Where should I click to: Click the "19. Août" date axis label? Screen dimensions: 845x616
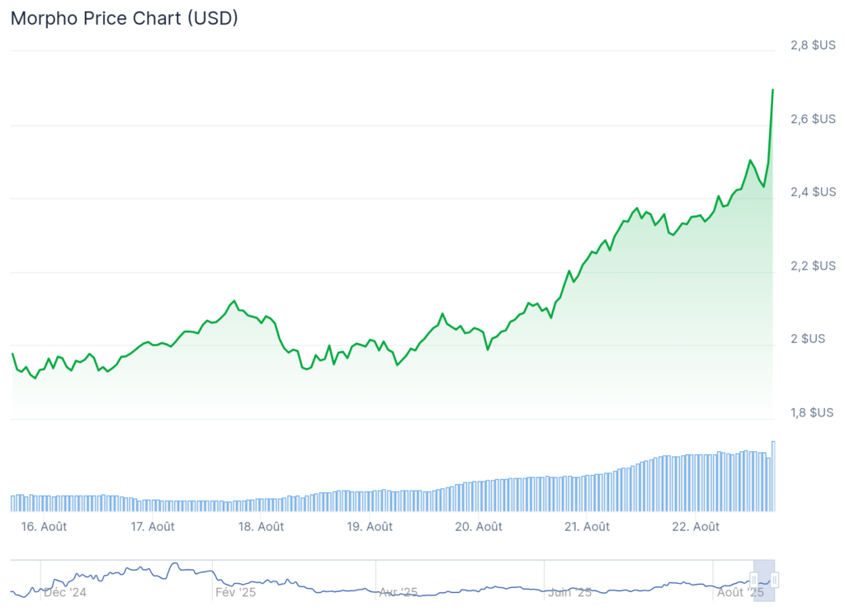click(x=369, y=527)
